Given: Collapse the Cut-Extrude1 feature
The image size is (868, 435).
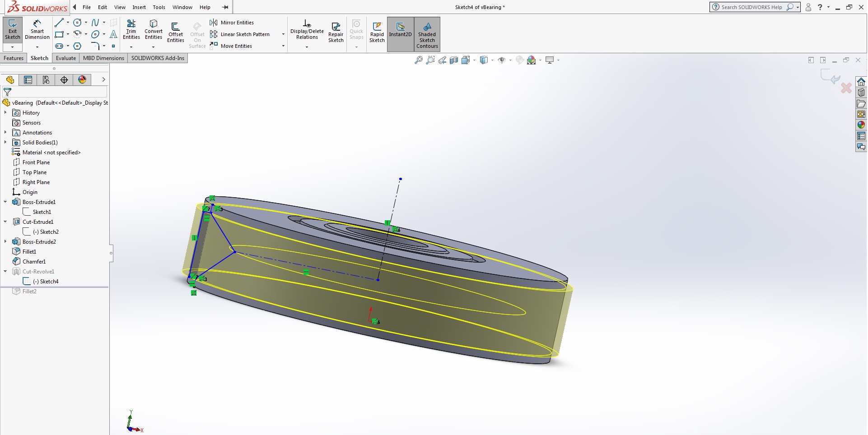Looking at the screenshot, I should (5, 222).
